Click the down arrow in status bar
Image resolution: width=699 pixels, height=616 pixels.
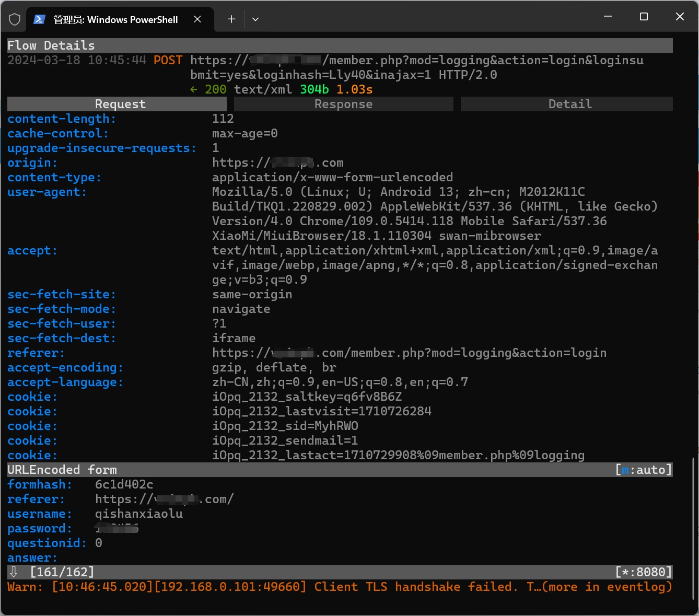14,572
